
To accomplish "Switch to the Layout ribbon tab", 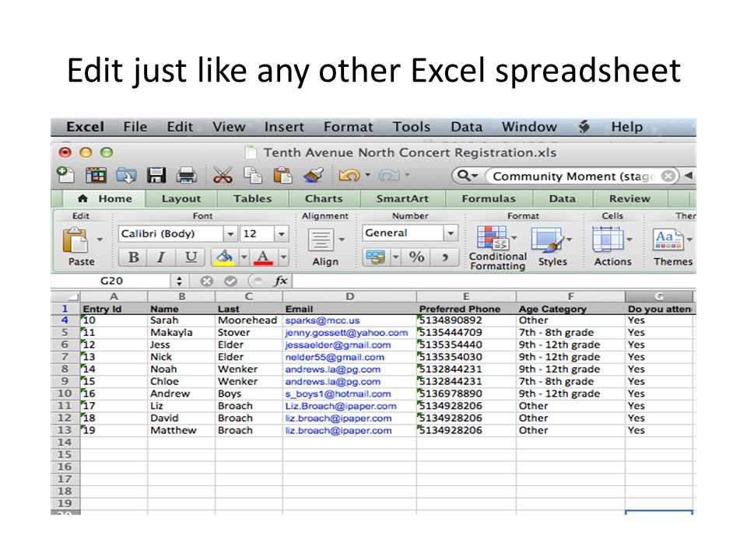I will point(181,199).
